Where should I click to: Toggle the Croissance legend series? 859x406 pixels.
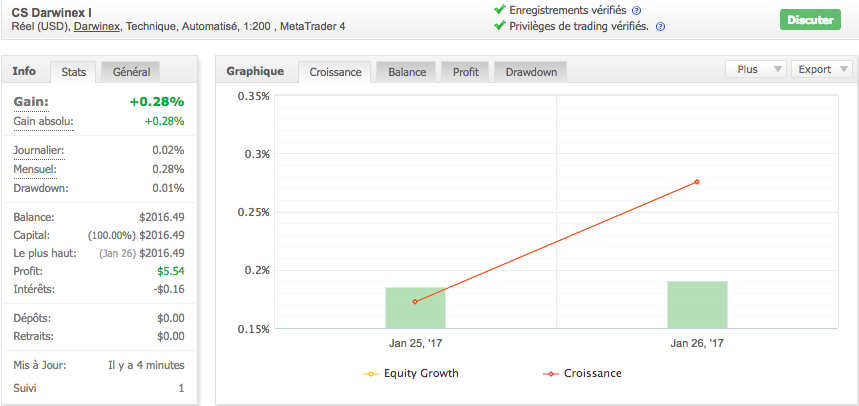pos(582,374)
